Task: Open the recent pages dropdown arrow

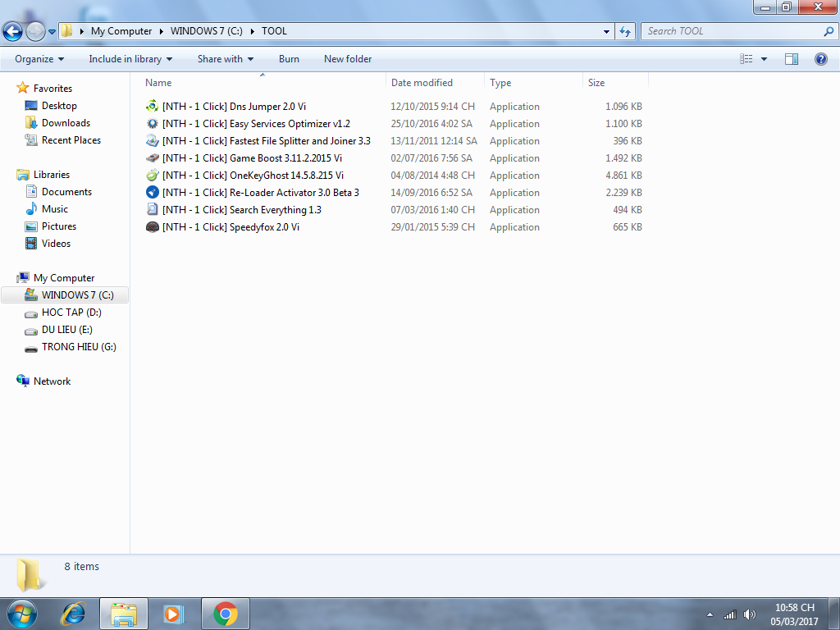Action: point(52,32)
